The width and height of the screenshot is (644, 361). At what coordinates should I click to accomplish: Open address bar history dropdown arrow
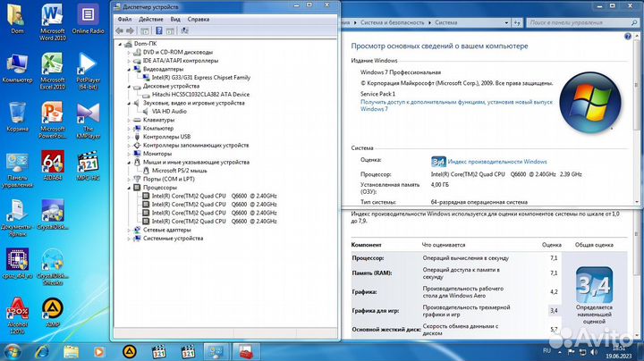(x=506, y=22)
